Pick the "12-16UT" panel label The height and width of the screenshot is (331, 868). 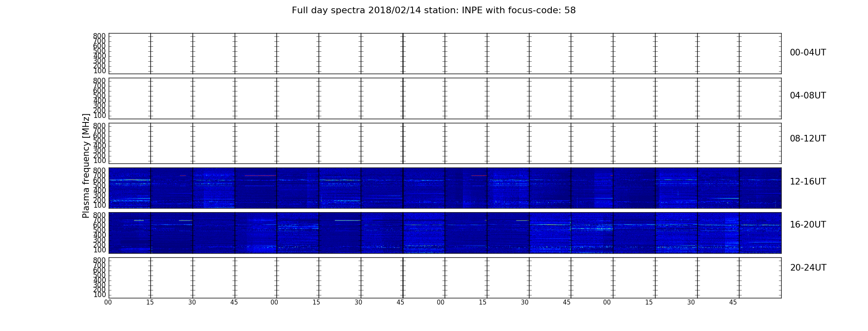click(808, 182)
